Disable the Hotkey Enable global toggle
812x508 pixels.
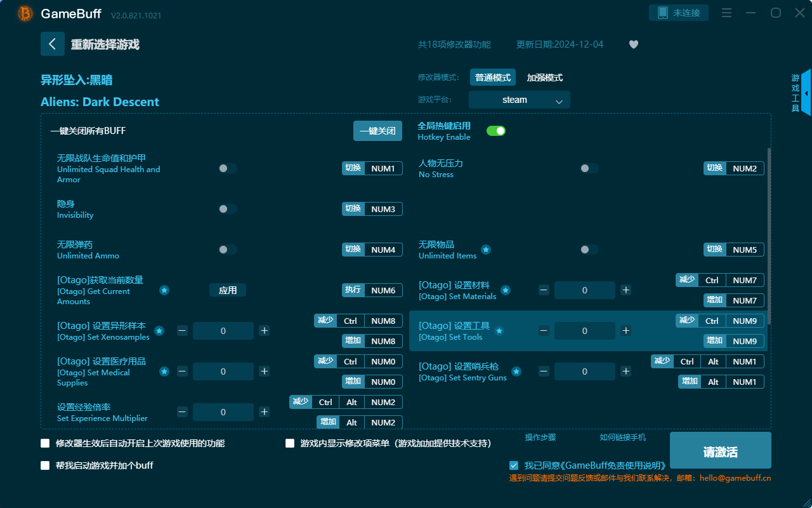pyautogui.click(x=495, y=130)
